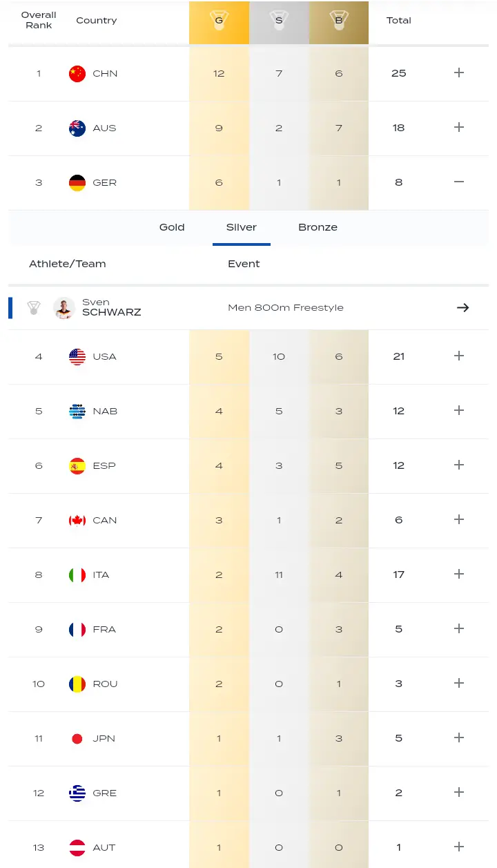Expand the JPN medal breakdown
Viewport: 497px width, 868px height.
tap(459, 738)
